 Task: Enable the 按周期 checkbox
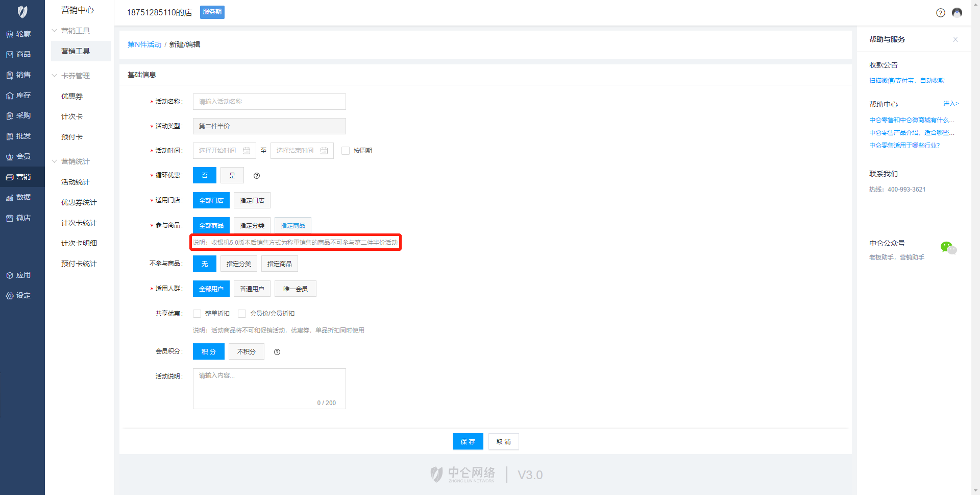click(x=346, y=151)
